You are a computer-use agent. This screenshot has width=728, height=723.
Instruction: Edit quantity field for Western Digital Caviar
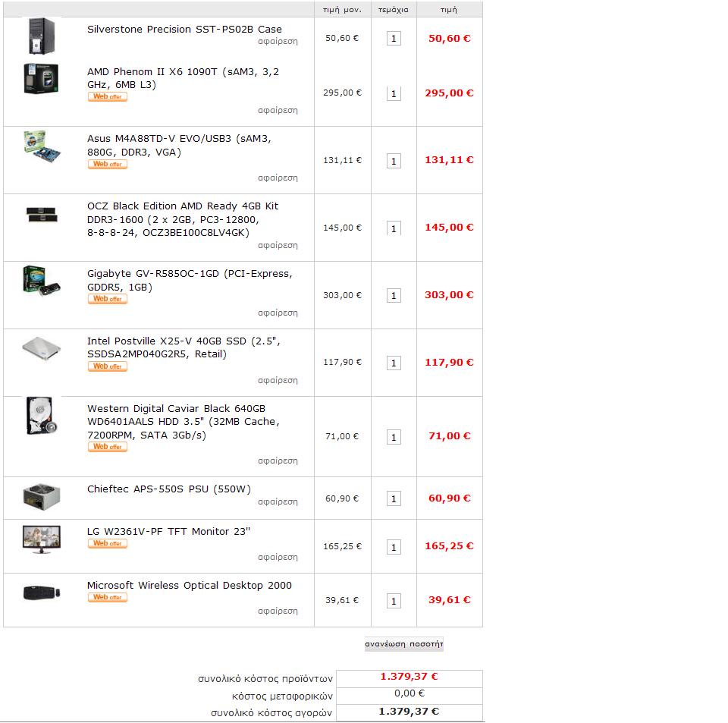click(394, 437)
